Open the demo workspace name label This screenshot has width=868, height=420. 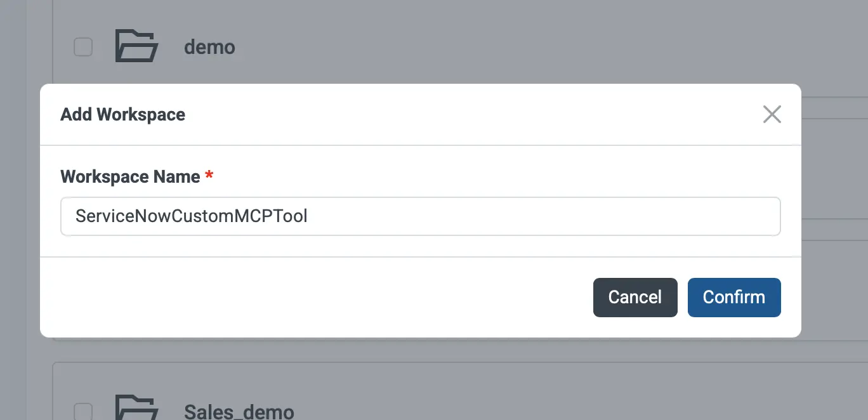[x=209, y=47]
